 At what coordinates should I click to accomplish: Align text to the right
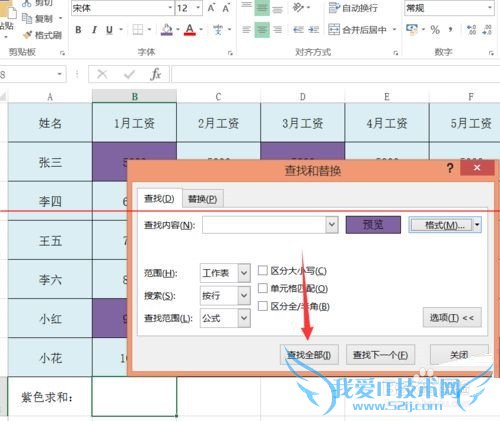click(x=277, y=30)
